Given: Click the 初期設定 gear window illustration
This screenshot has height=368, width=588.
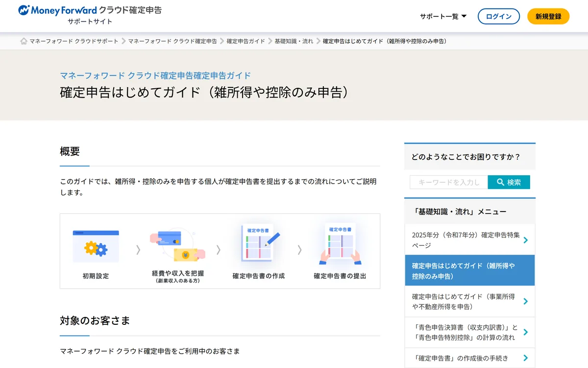Looking at the screenshot, I should (96, 246).
